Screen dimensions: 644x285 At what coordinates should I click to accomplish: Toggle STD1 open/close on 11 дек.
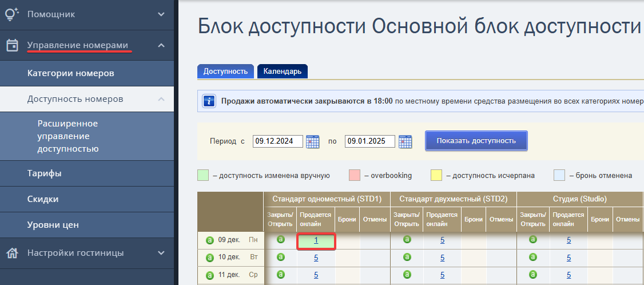[280, 274]
